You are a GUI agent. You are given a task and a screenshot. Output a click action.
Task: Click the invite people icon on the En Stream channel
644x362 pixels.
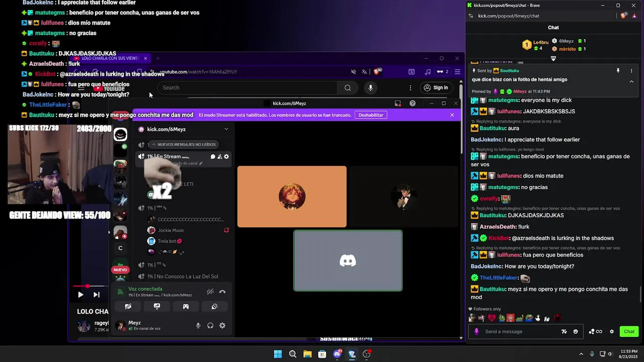220,156
